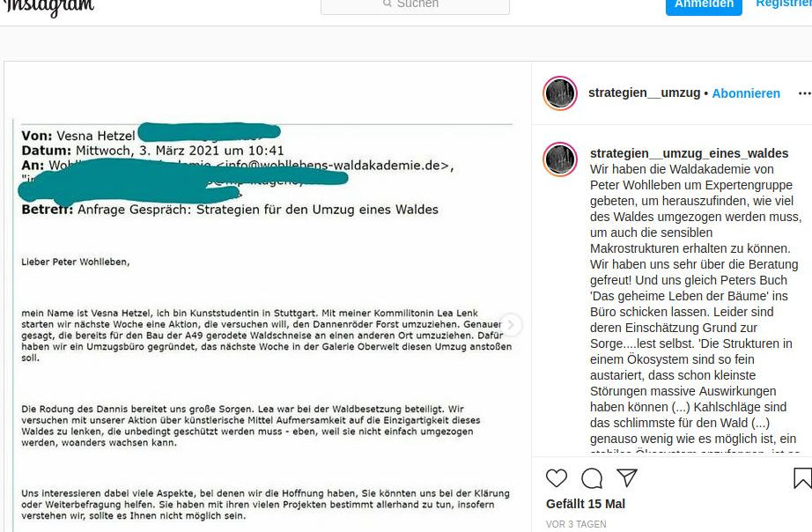Open the three-dot more options menu

click(x=804, y=93)
